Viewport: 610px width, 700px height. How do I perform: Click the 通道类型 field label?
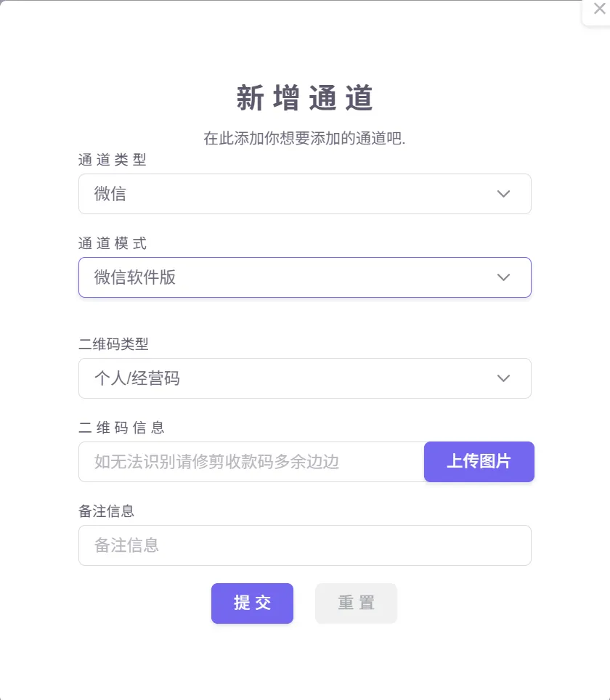coord(113,160)
